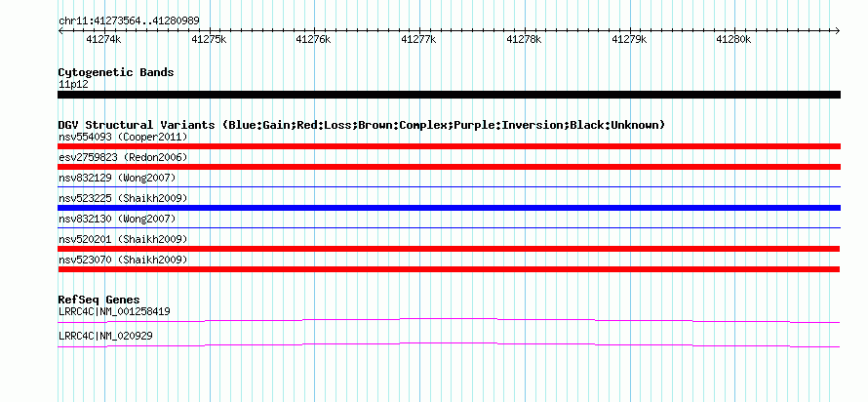Click the 41274k ruler tick label
This screenshot has height=402, width=868.
tap(103, 39)
